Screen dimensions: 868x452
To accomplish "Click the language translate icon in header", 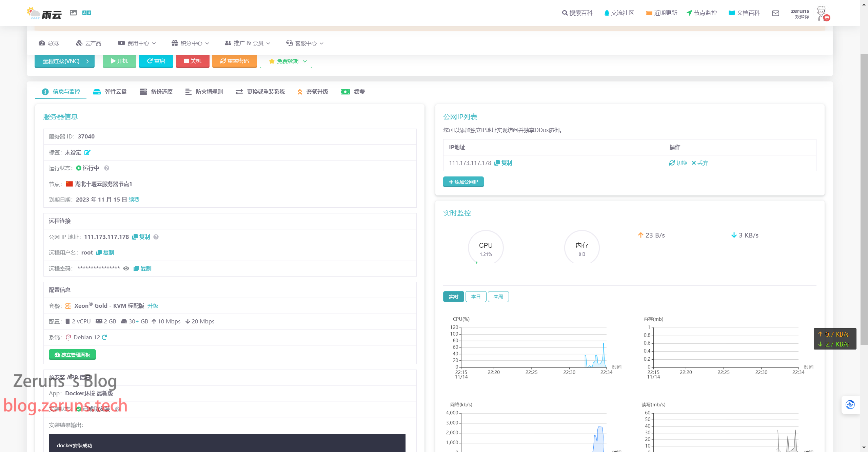I will click(x=87, y=13).
